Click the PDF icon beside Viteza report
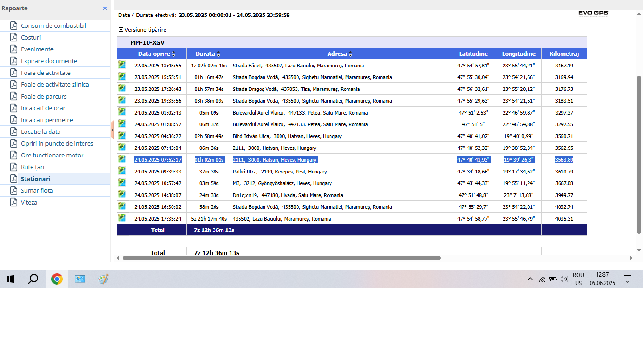This screenshot has height=362, width=644. [x=14, y=202]
